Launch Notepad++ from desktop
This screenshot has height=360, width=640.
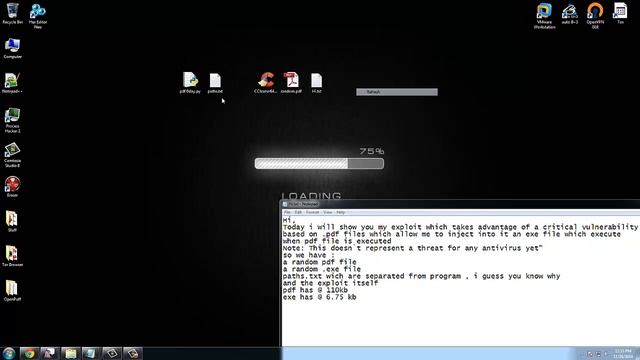[x=12, y=83]
